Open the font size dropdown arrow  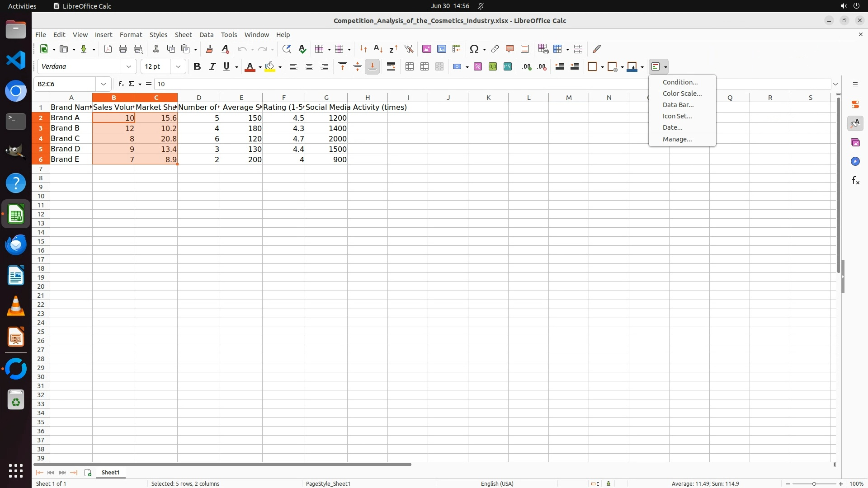pyautogui.click(x=178, y=67)
